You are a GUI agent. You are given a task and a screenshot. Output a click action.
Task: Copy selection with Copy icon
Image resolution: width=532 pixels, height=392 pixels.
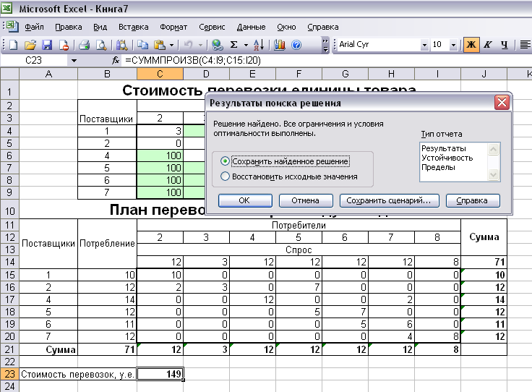tap(142, 45)
